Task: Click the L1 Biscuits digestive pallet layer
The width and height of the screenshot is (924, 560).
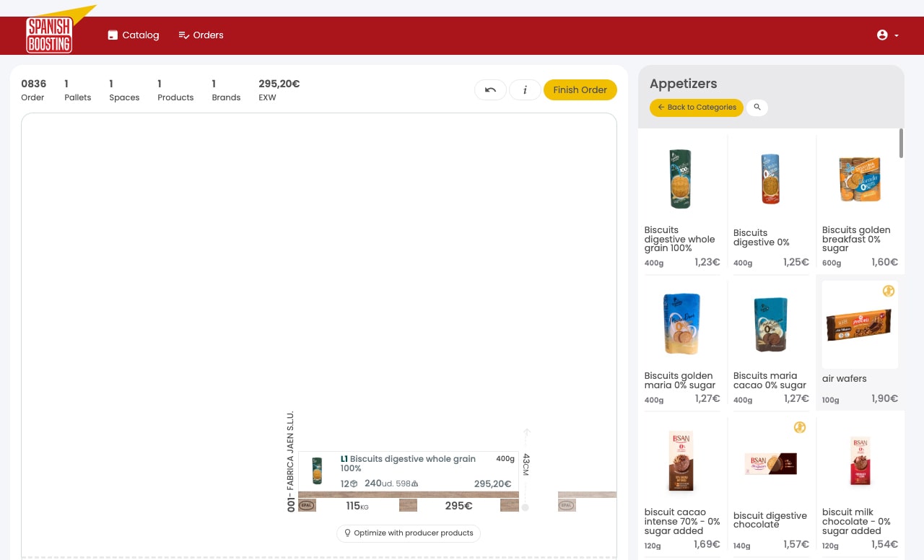Action: coord(408,471)
